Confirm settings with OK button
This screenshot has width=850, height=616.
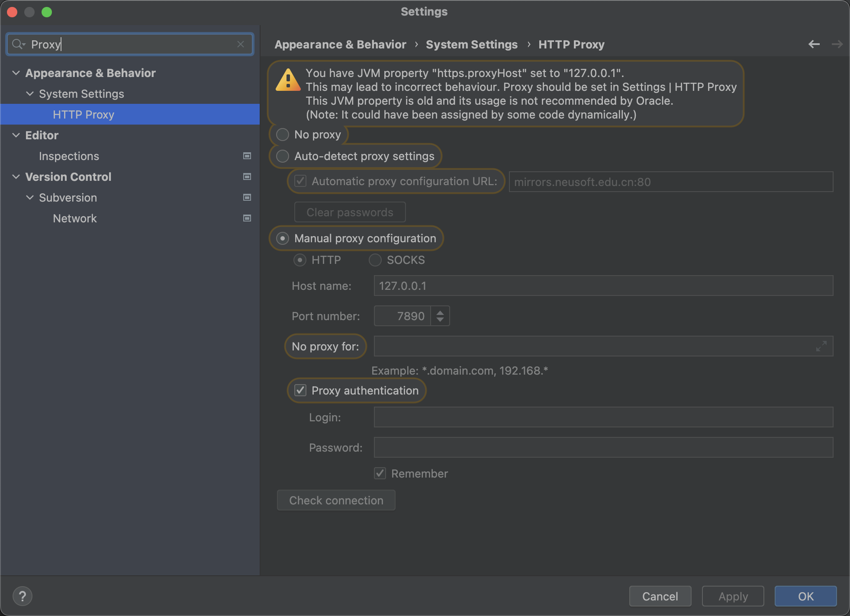point(805,596)
